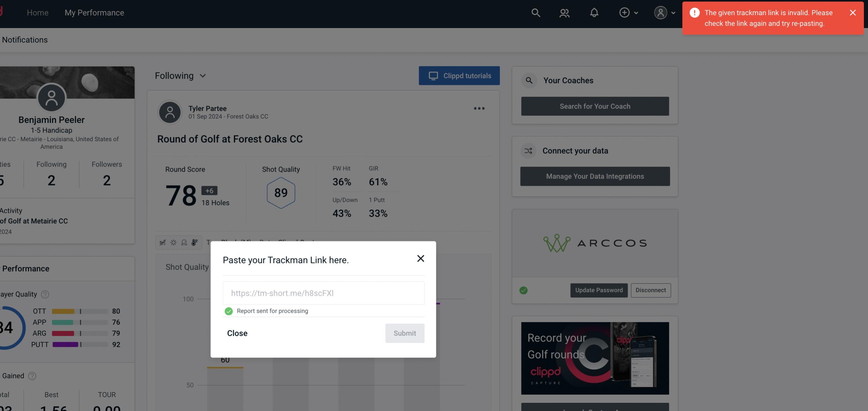The image size is (868, 411).
Task: Expand the add content plus dropdown
Action: pos(628,12)
